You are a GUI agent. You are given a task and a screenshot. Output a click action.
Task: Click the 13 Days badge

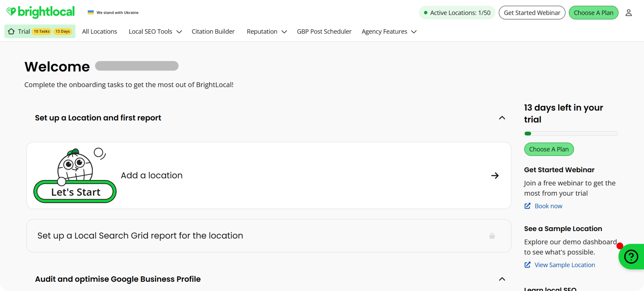[62, 31]
